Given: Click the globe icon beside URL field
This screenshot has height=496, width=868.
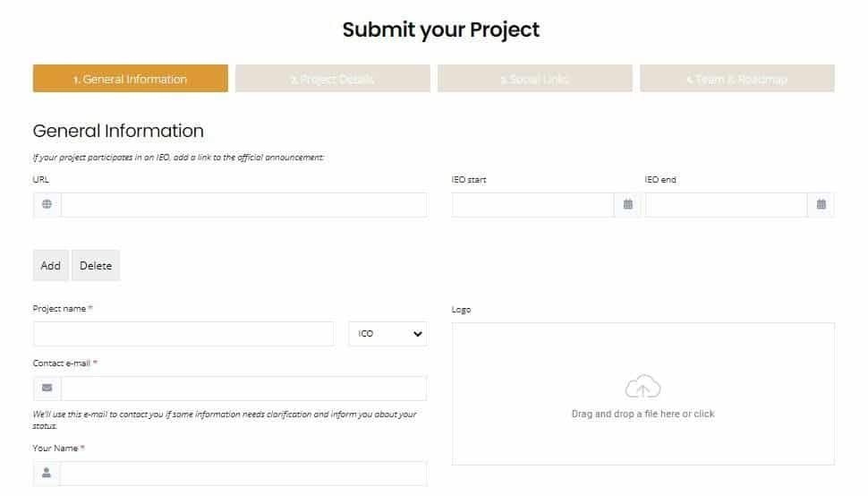Looking at the screenshot, I should [x=47, y=204].
